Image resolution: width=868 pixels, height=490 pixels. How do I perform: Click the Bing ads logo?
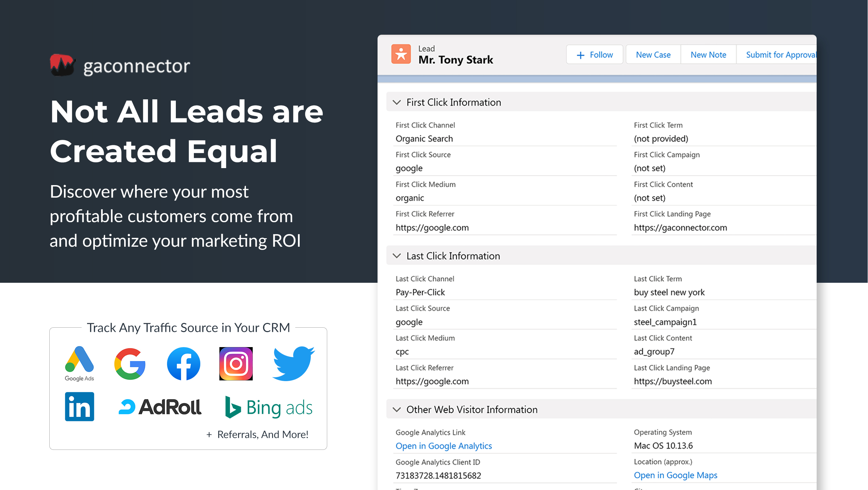point(269,407)
